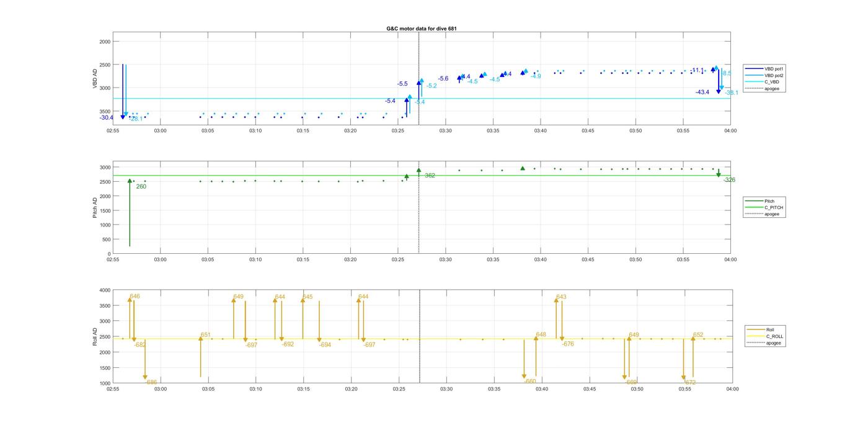Click the "Pitch AD" y-axis label
868x430 pixels.
[95, 208]
